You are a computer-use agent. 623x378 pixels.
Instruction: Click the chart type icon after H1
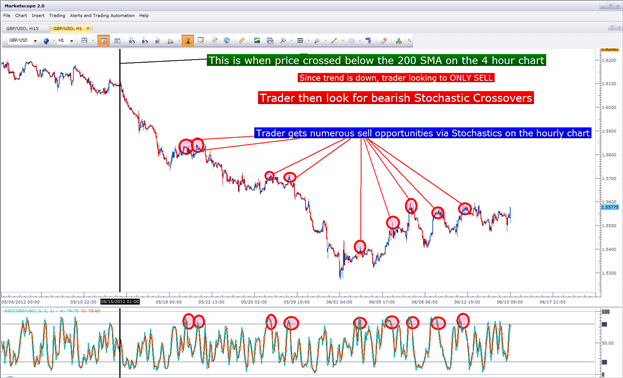[84, 41]
